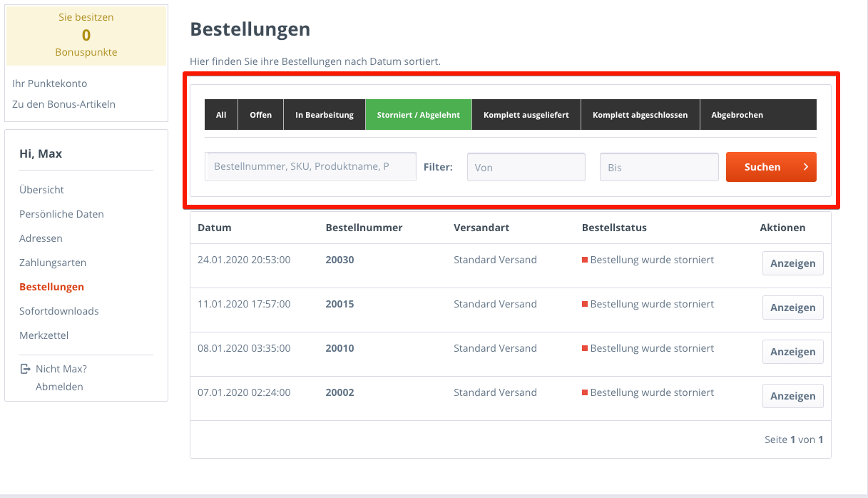Click Abmelden to log out
Screen dimensions: 868x498
click(59, 387)
